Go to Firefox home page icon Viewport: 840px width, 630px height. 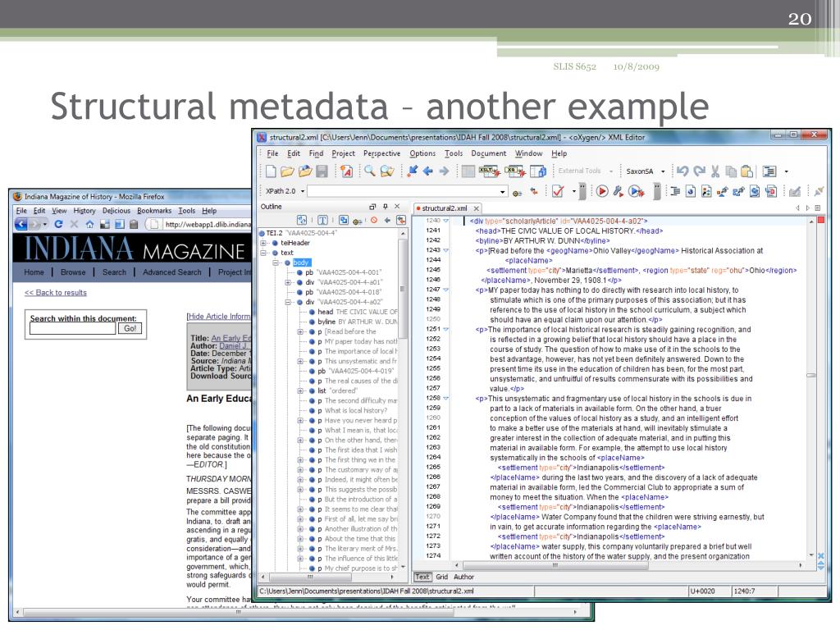[x=89, y=225]
